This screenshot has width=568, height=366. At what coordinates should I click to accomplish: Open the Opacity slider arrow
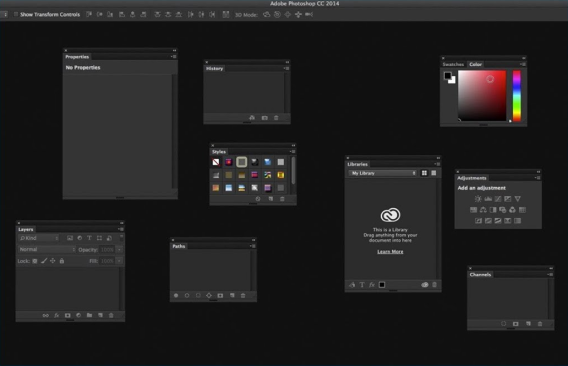pos(119,250)
